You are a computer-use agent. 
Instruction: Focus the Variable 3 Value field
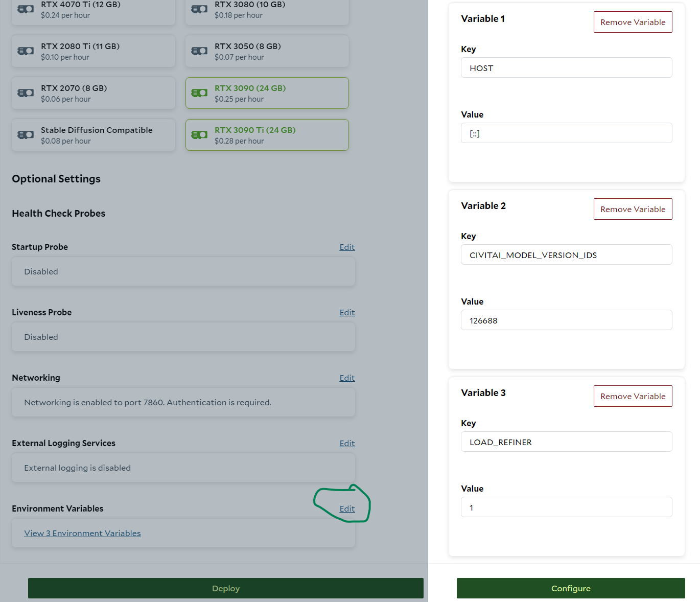point(566,507)
